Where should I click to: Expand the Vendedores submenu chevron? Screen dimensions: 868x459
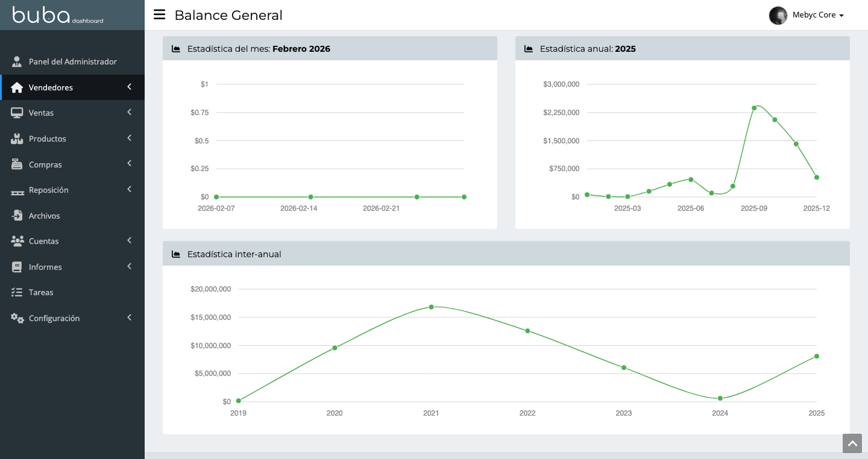(x=129, y=87)
